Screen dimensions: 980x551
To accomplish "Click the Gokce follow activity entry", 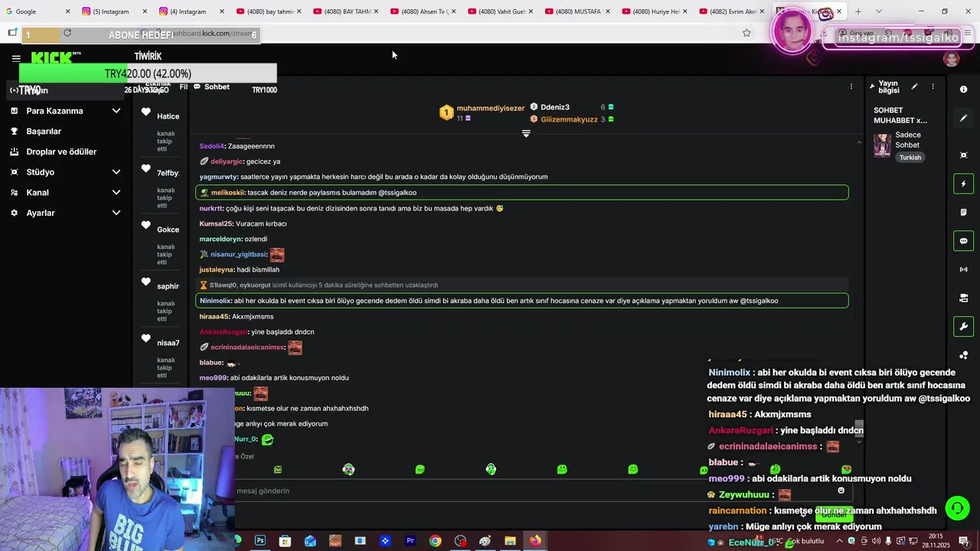I will pyautogui.click(x=159, y=244).
